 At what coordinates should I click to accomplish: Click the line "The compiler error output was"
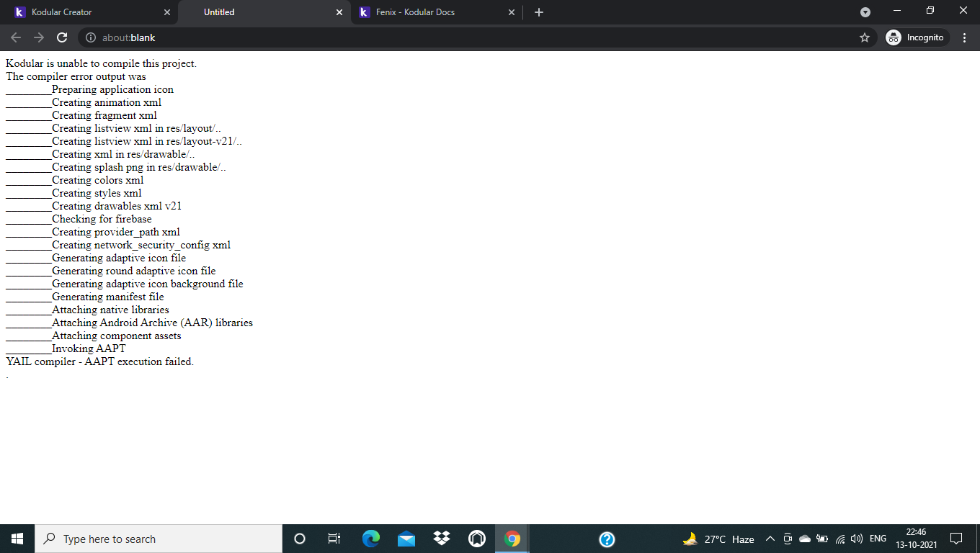[x=76, y=76]
